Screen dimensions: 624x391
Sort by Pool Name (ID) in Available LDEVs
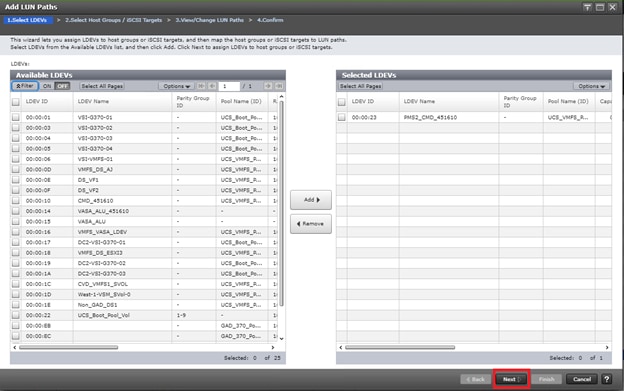pyautogui.click(x=242, y=101)
